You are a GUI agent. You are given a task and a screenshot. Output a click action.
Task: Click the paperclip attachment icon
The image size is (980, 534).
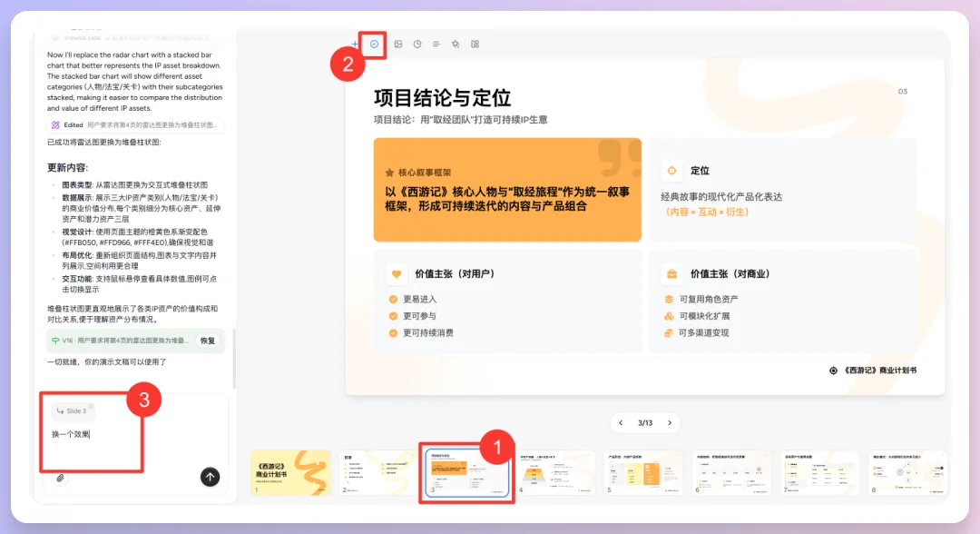(x=60, y=479)
